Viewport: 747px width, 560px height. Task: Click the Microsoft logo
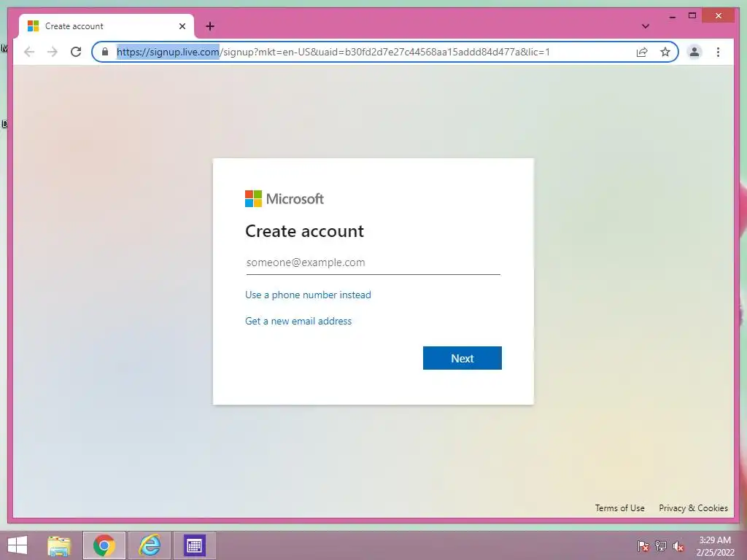(285, 198)
